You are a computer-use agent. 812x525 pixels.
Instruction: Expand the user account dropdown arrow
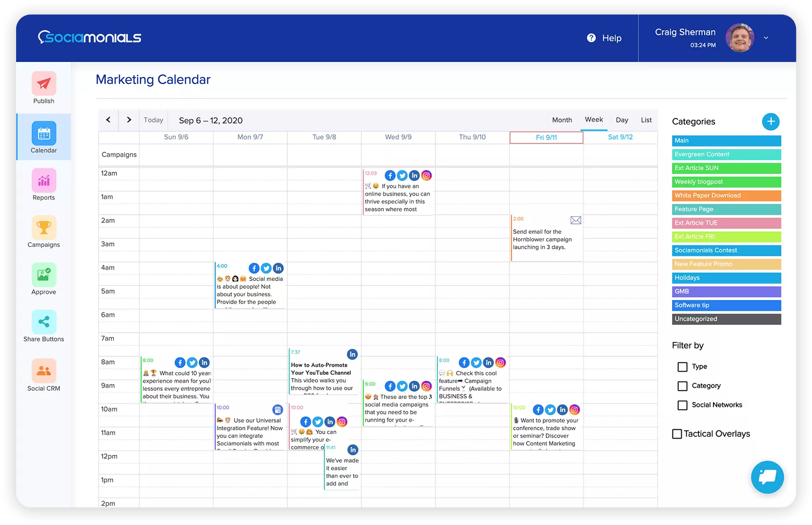pyautogui.click(x=766, y=38)
